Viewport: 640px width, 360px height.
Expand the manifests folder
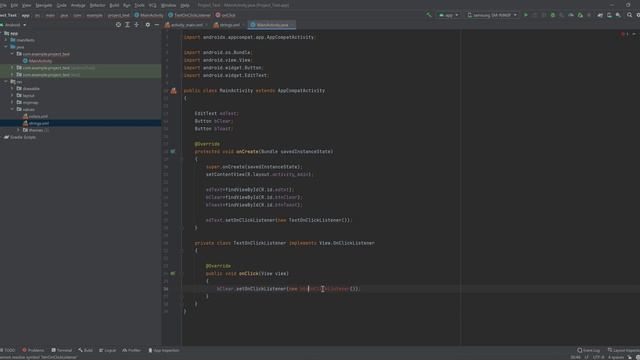(6, 40)
